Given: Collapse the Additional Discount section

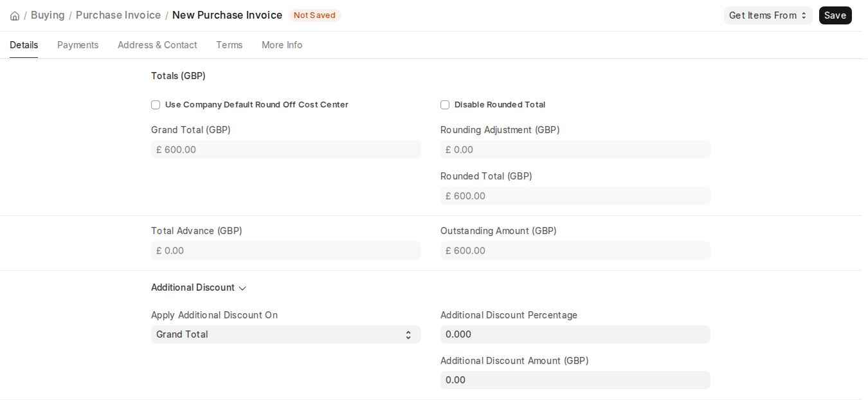Looking at the screenshot, I should coord(199,287).
